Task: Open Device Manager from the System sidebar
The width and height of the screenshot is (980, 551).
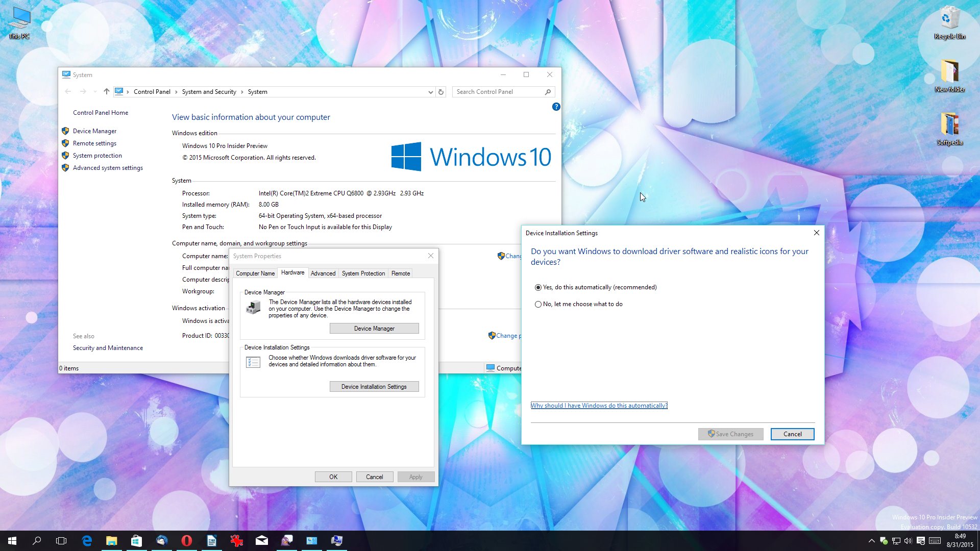Action: (x=94, y=131)
